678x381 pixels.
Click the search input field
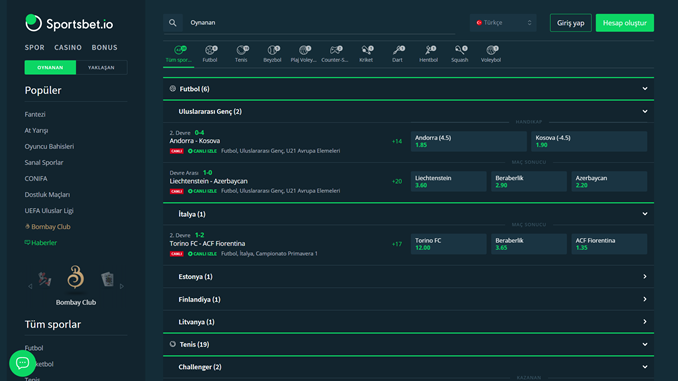coord(320,23)
